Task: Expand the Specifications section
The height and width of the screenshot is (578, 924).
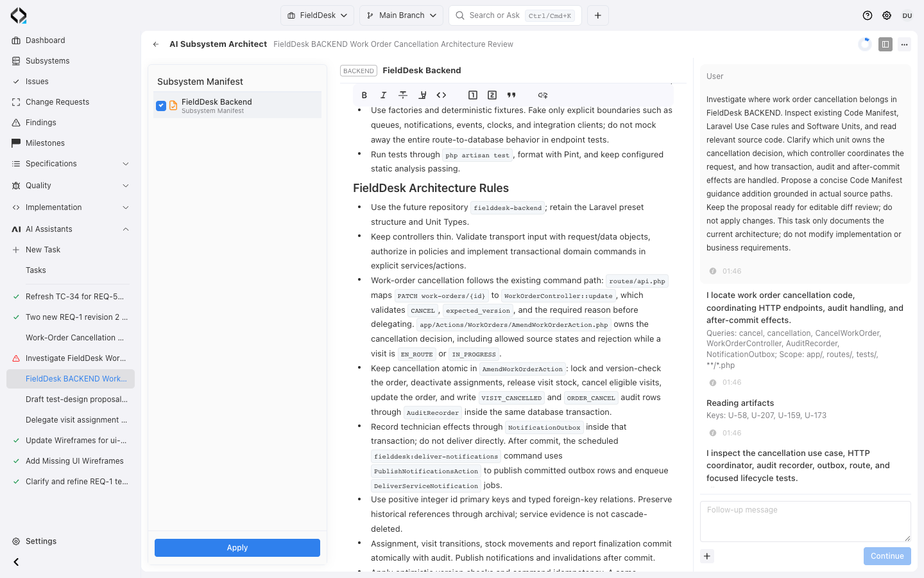Action: click(x=71, y=164)
